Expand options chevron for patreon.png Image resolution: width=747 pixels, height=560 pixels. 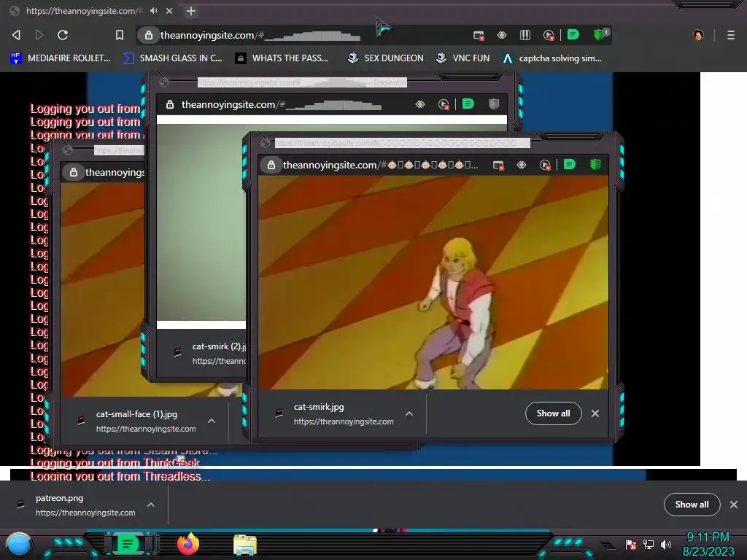tap(151, 505)
